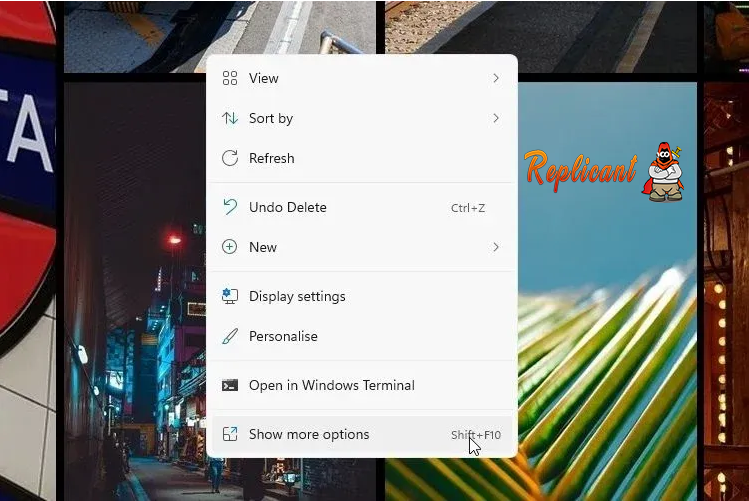Screen dimensions: 749x501
Task: Click the Ctrl+Z shortcut label
Action: coord(468,208)
